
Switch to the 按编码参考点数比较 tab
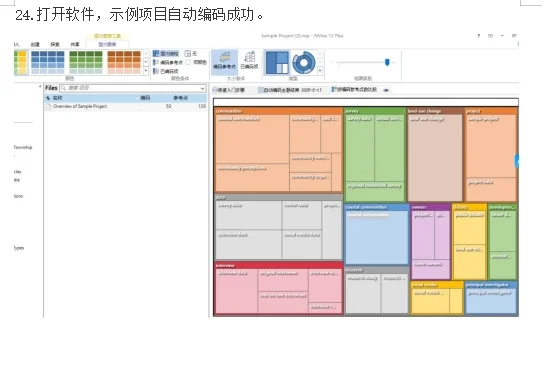pos(355,90)
